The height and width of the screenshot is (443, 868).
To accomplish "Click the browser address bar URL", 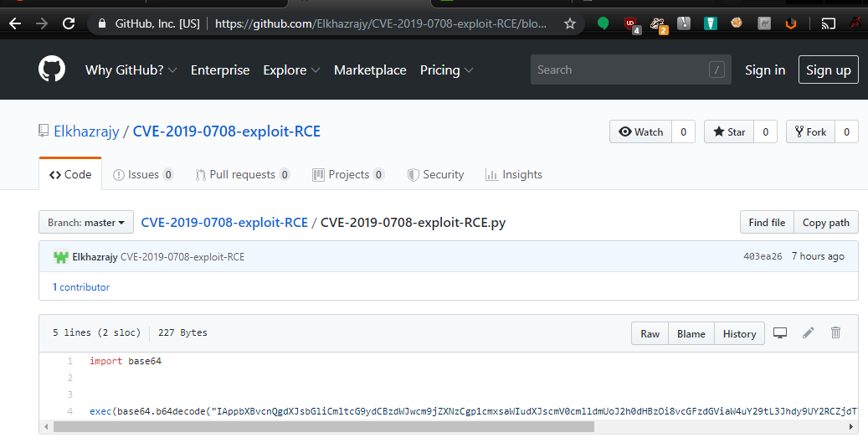I will click(380, 23).
